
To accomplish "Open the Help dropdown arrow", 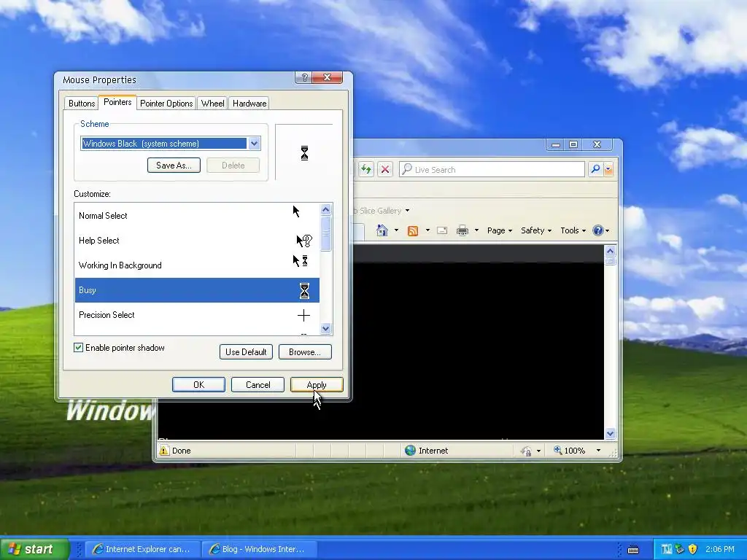I will tap(608, 231).
